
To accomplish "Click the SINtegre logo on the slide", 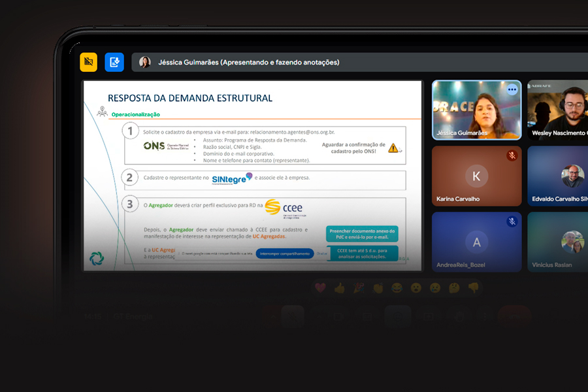I will pyautogui.click(x=232, y=178).
